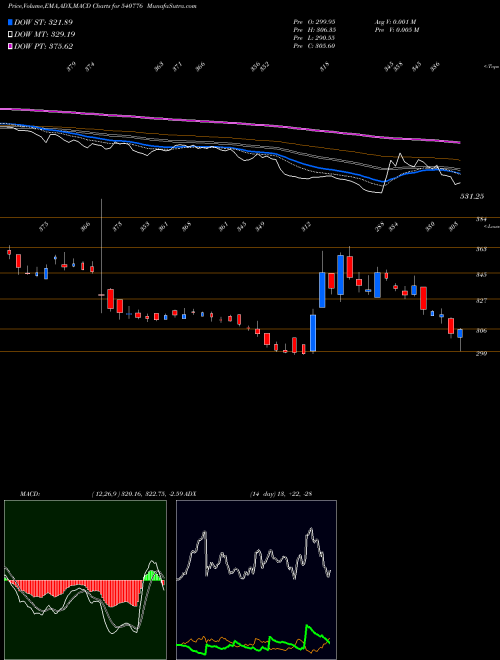Click the 312 low label above candles
Image resolution: width=500 pixels, height=660 pixels.
306,226
